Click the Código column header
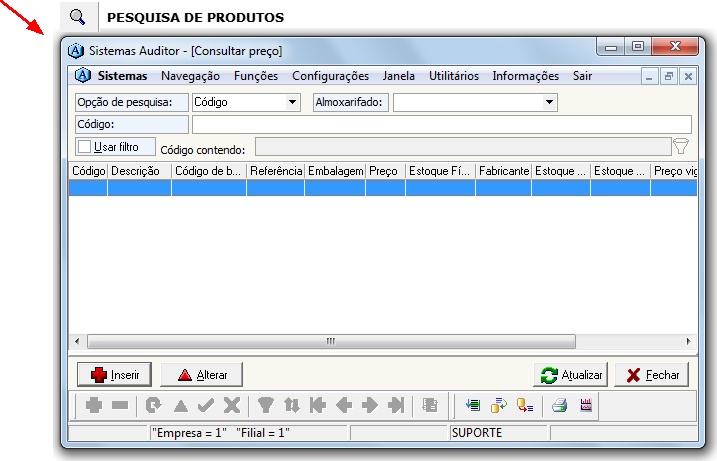The image size is (717, 461). point(88,171)
